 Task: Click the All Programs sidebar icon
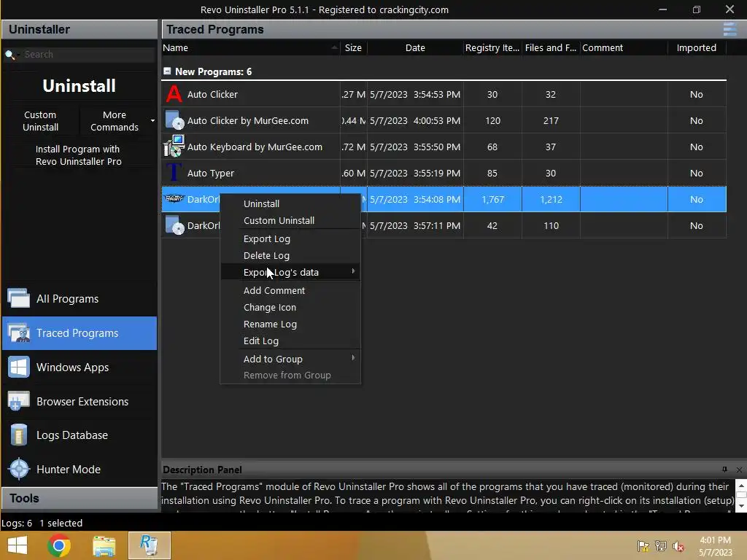coord(18,298)
